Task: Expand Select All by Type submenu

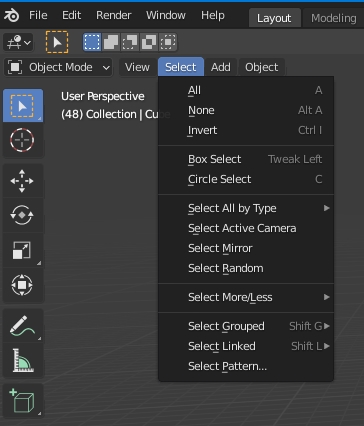Action: point(246,208)
